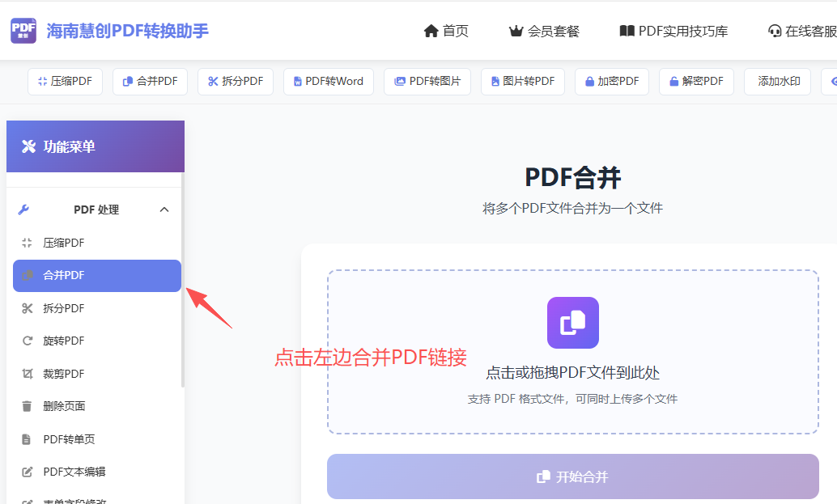The width and height of the screenshot is (837, 504).
Task: Select 图片转PDF in the top toolbar
Action: pyautogui.click(x=523, y=81)
